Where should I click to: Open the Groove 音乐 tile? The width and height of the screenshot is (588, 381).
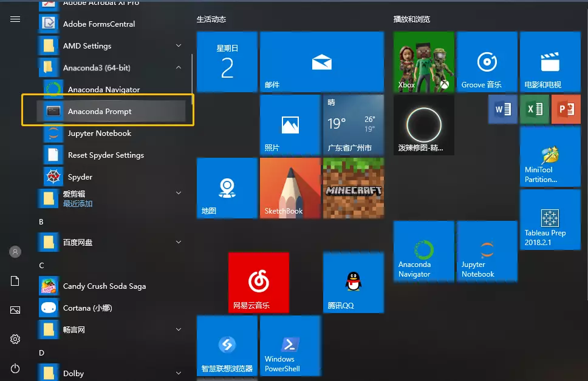click(x=487, y=61)
